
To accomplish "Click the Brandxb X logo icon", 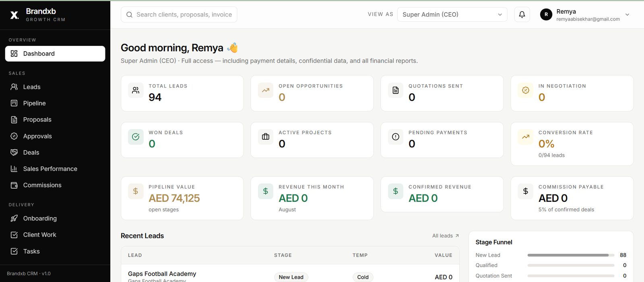I will (14, 15).
